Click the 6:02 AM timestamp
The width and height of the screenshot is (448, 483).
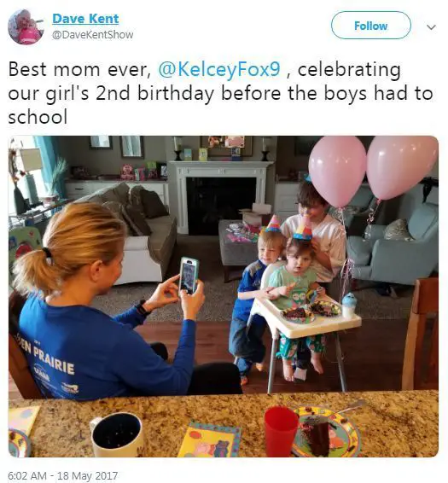pyautogui.click(x=27, y=475)
